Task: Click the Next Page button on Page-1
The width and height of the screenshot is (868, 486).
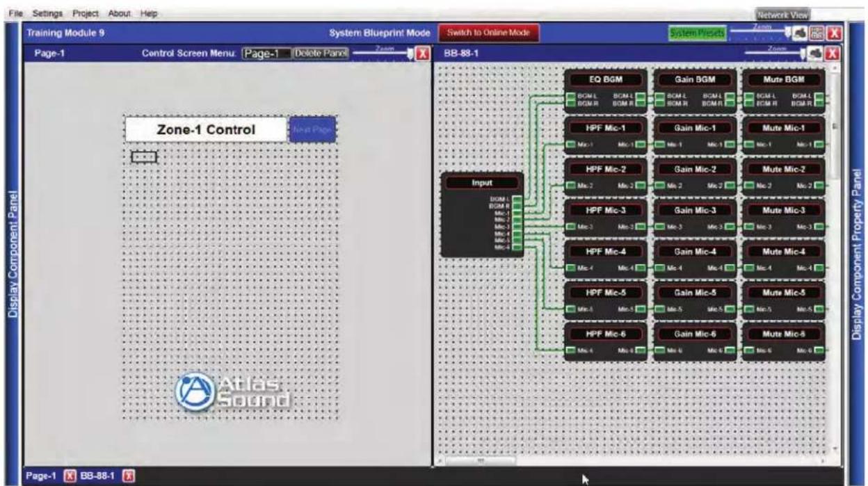Action: pos(312,129)
